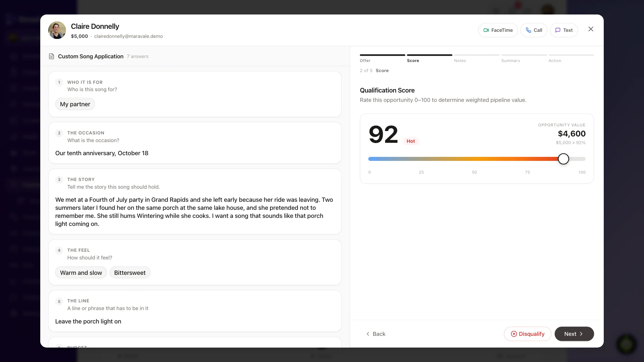Open Claire Donnelly's avatar photo
The height and width of the screenshot is (362, 644).
pos(57,30)
